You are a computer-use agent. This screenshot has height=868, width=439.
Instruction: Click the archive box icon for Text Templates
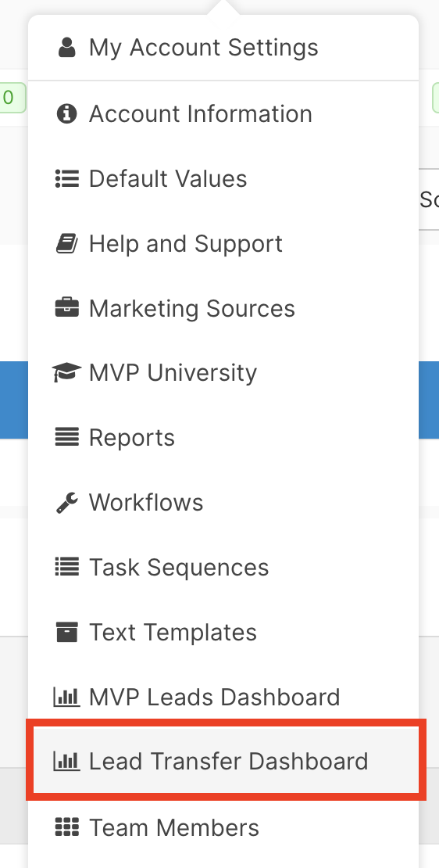pyautogui.click(x=66, y=632)
